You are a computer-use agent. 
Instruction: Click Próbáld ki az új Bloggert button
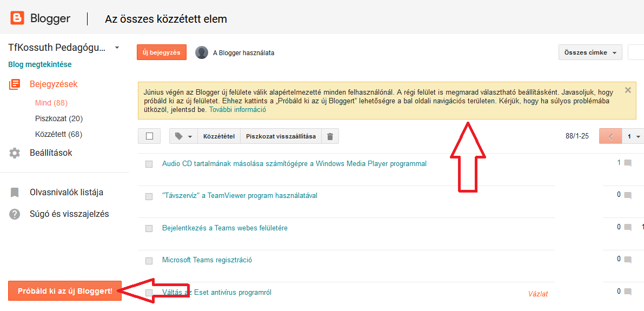point(65,291)
